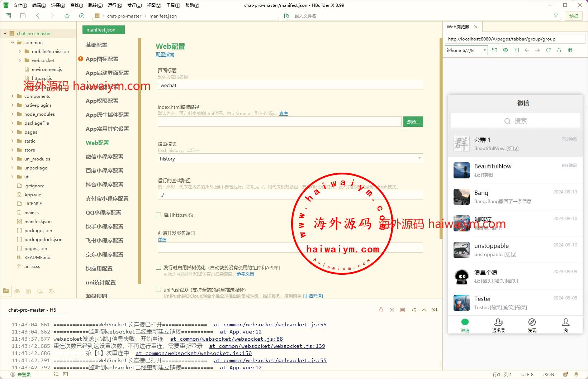Enable the 启用https协议 checkbox
Viewport: 588px width, 379px height.
tap(158, 215)
